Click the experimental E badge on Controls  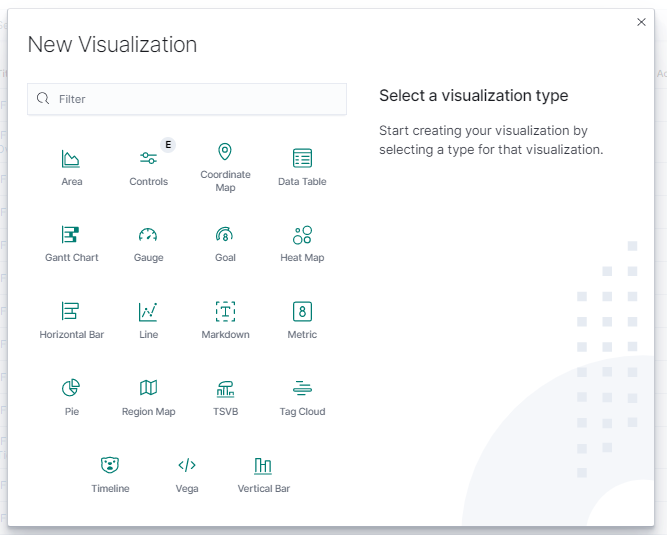(168, 145)
